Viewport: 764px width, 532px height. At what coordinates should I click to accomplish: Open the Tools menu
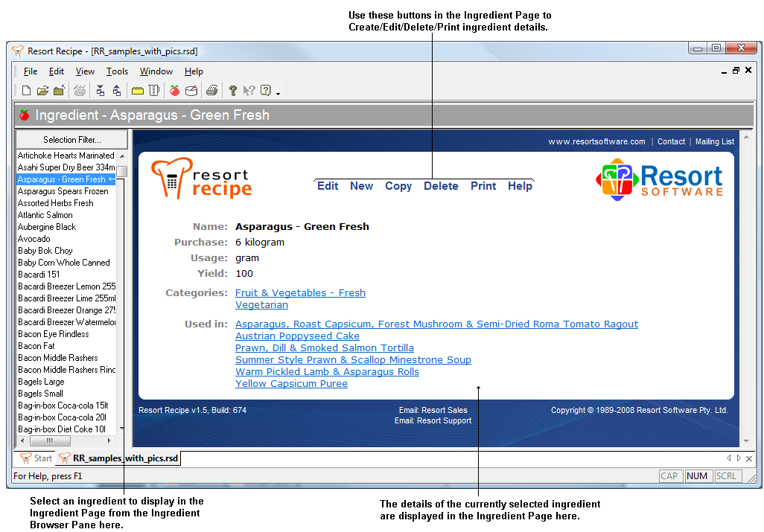(x=118, y=71)
